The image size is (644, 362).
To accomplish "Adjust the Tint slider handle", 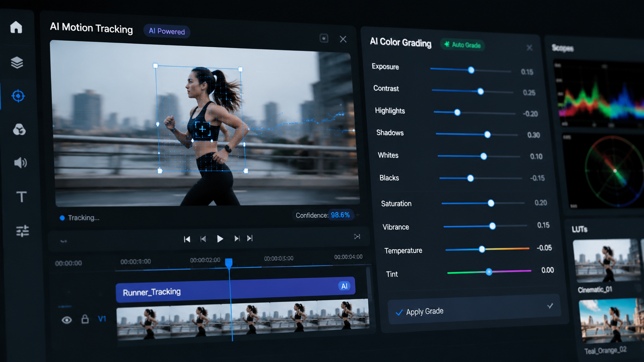I will 489,272.
